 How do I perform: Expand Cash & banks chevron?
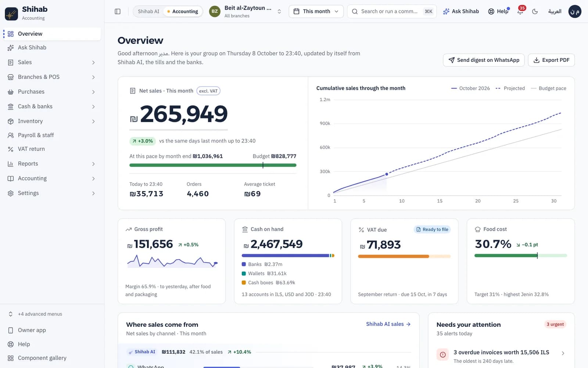93,107
